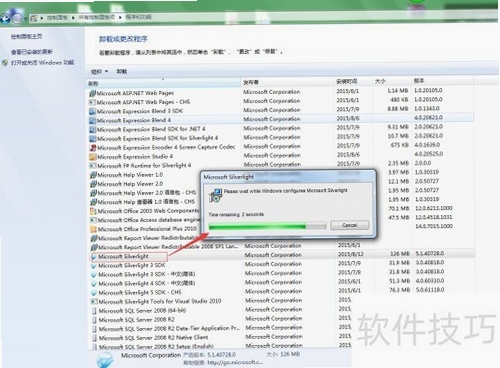Click the 70.1 MB size cell
The image size is (500, 368).
point(398,208)
